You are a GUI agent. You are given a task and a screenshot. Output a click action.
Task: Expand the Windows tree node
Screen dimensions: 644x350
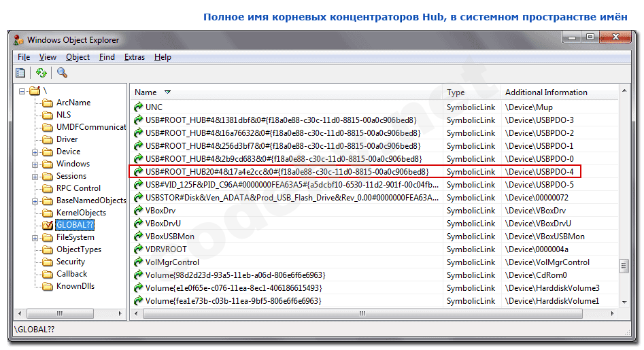(35, 164)
